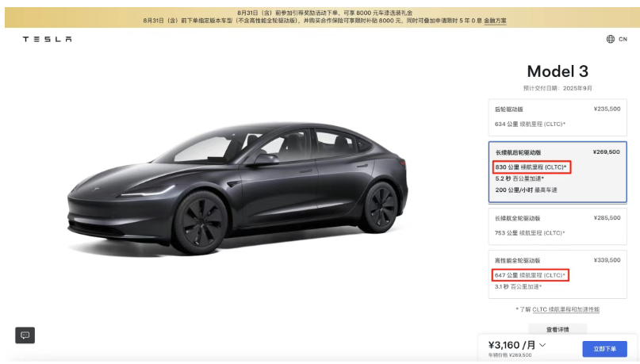Click the 647 公里 续航里程 text
The image size is (640, 364).
pyautogui.click(x=530, y=275)
